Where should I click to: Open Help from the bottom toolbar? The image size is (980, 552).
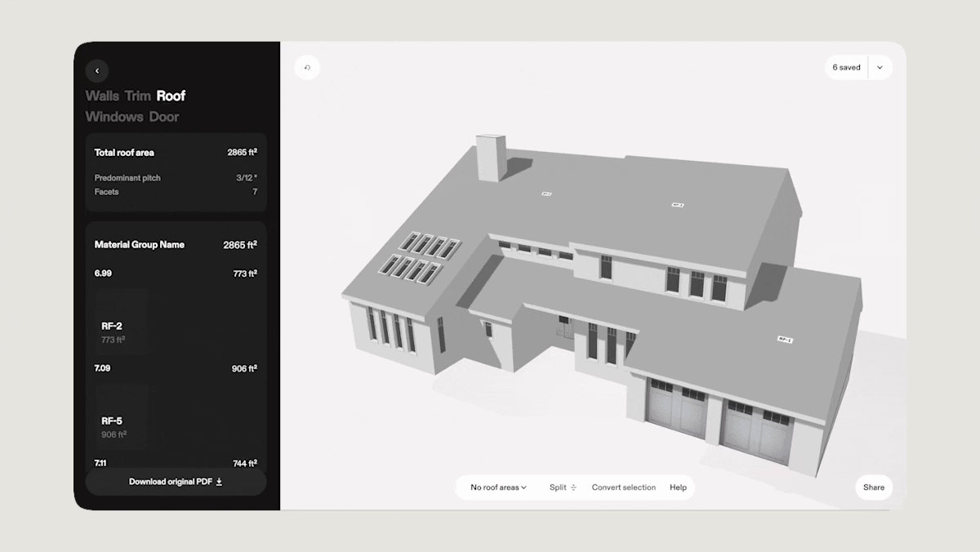coord(678,487)
